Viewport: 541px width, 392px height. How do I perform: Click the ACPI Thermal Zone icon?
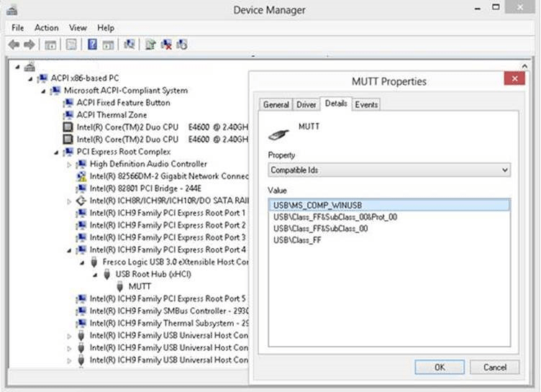68,115
